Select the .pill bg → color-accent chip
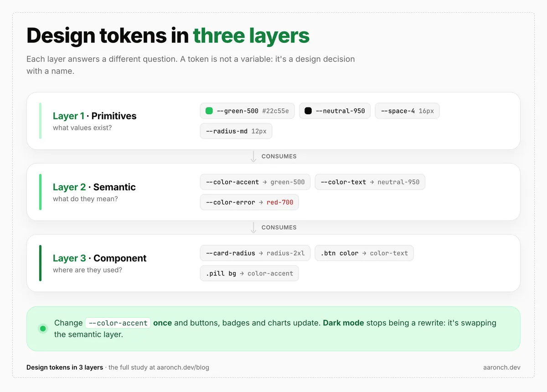The image size is (547, 392). [249, 273]
